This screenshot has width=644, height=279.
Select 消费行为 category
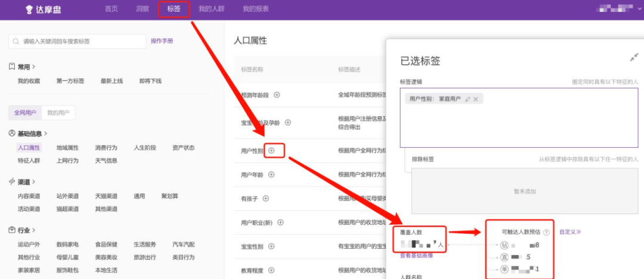click(106, 148)
